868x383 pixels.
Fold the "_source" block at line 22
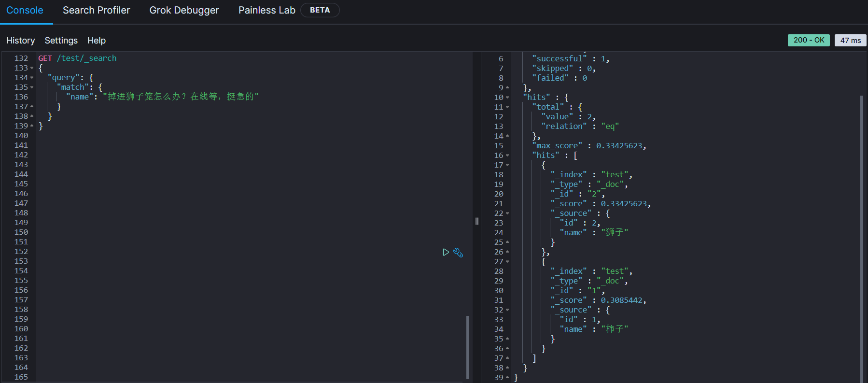(x=507, y=213)
